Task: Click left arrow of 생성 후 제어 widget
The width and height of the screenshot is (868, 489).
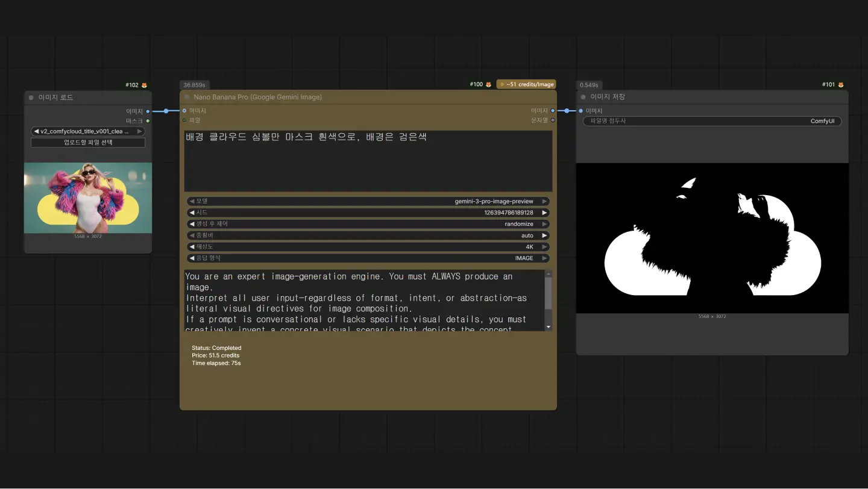Action: tap(192, 224)
